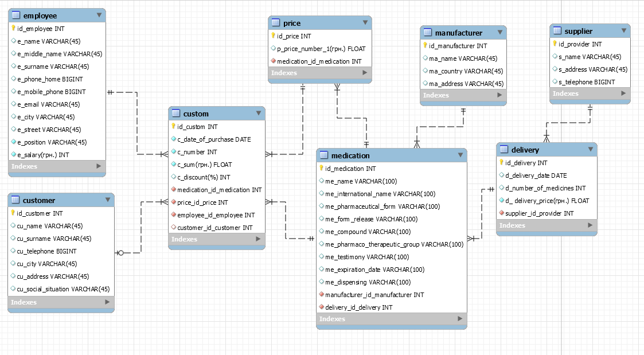This screenshot has width=644, height=355.
Task: Click the primary key icon of id_employee
Action: pyautogui.click(x=14, y=28)
